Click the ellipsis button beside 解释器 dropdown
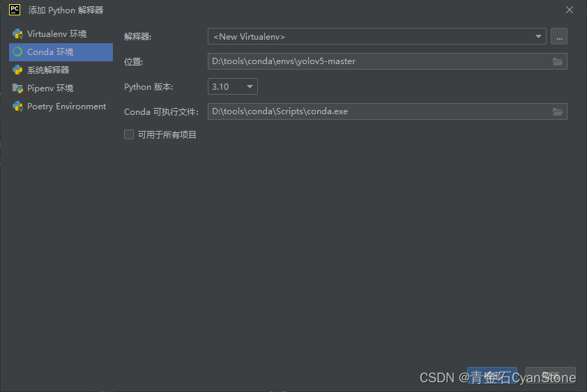This screenshot has height=392, width=587. click(x=559, y=37)
